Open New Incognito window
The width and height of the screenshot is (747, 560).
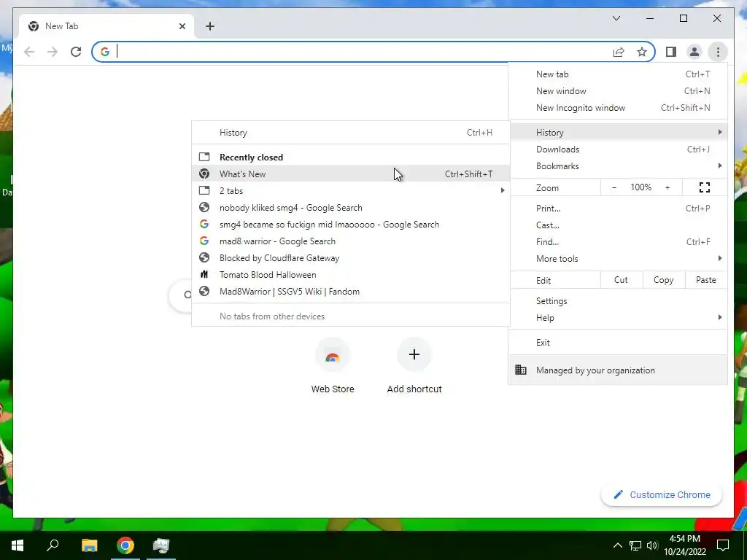[618, 108]
